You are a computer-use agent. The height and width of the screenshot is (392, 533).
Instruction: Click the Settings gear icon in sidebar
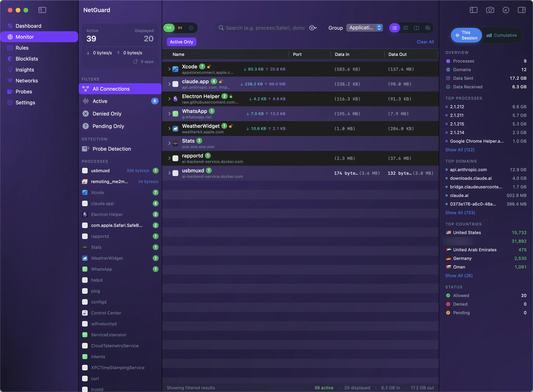point(10,103)
